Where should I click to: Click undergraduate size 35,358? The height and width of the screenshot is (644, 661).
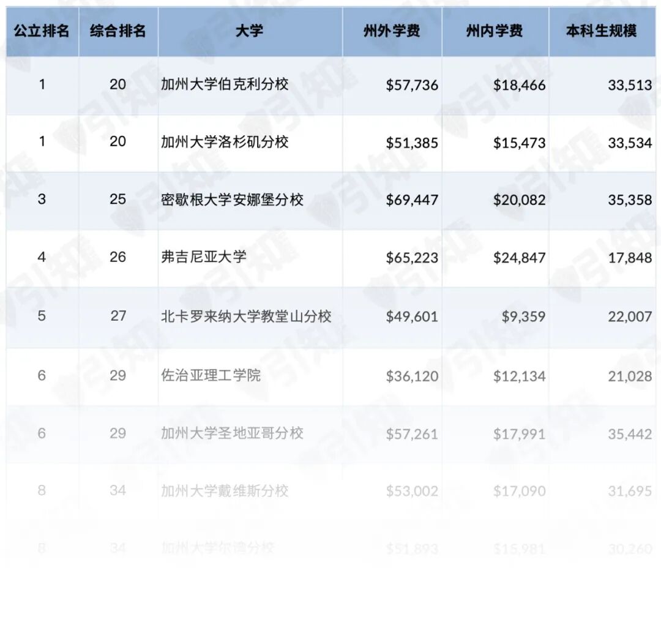[x=630, y=200]
